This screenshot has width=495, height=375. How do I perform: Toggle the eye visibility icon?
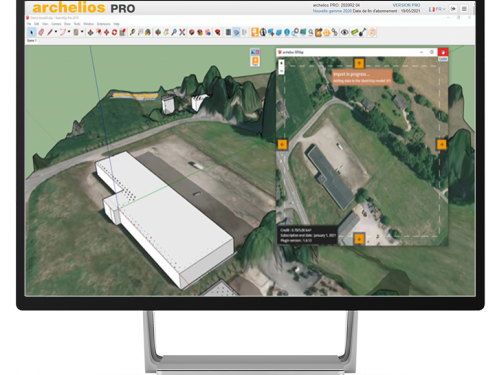point(345,32)
